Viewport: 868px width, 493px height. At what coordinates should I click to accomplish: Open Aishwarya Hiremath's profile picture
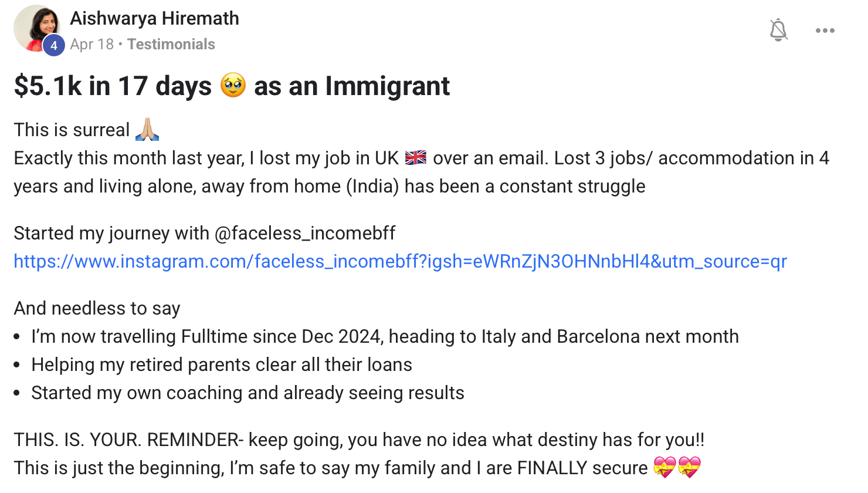pyautogui.click(x=37, y=28)
